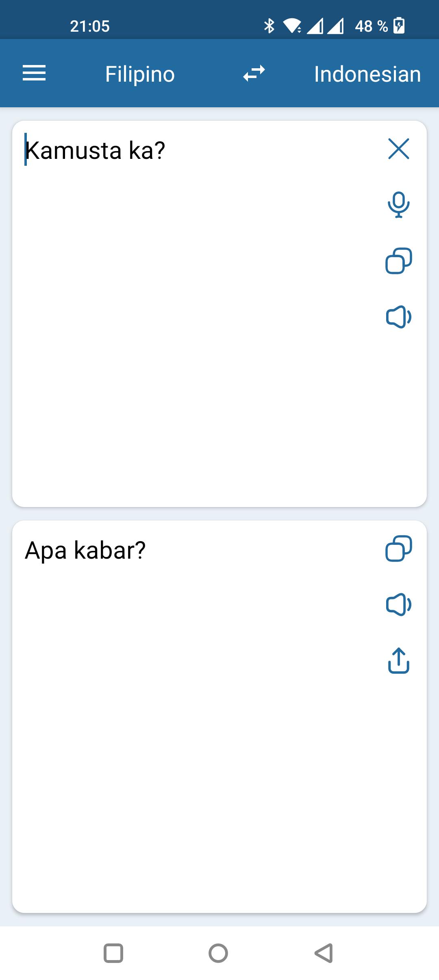Screen dimensions: 439x980
Task: Tap the battery indicator in status bar
Action: coord(399,26)
